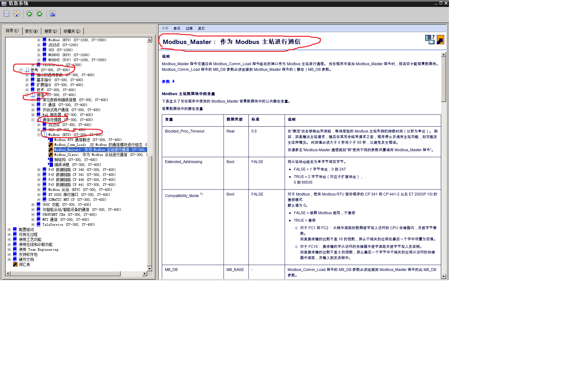This screenshot has height=386, width=588.
Task: Open the 收藏夹 tab
Action: 72,31
